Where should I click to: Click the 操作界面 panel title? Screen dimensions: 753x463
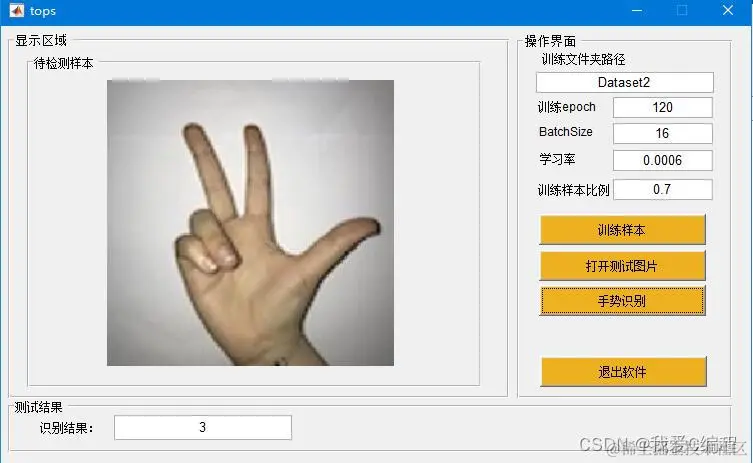[550, 41]
